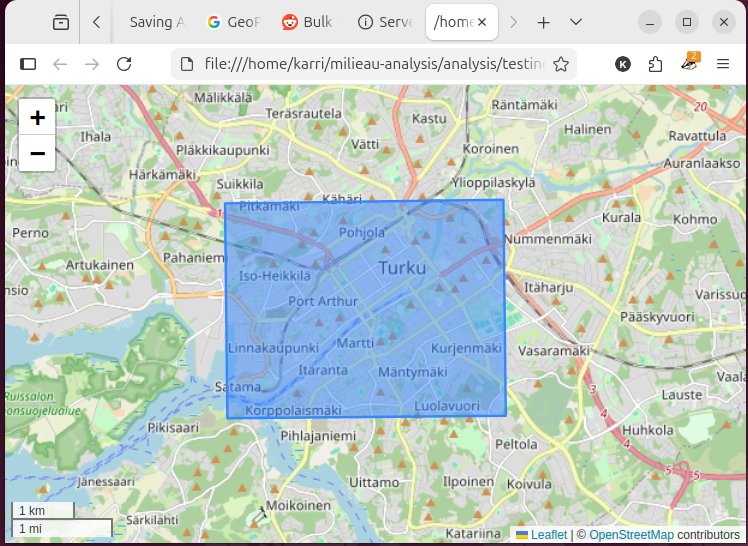Toggle the browser sidebar panel
The width and height of the screenshot is (748, 546).
[x=28, y=64]
